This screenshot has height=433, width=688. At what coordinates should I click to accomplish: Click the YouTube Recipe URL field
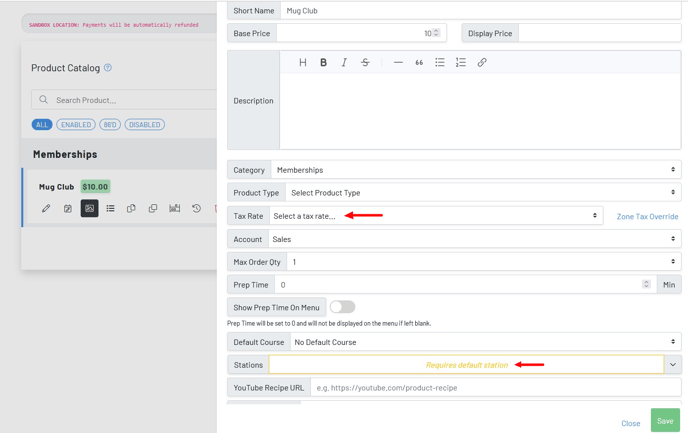click(495, 388)
